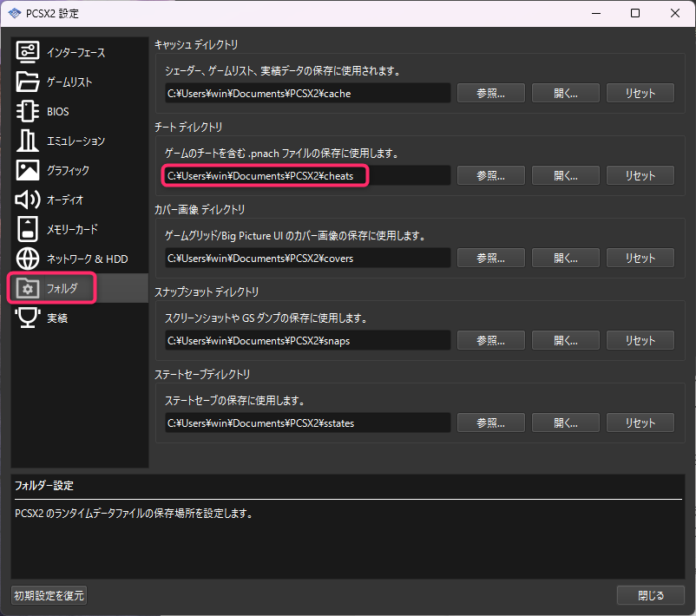Reset the snaps directory path
696x616 pixels.
pyautogui.click(x=640, y=340)
